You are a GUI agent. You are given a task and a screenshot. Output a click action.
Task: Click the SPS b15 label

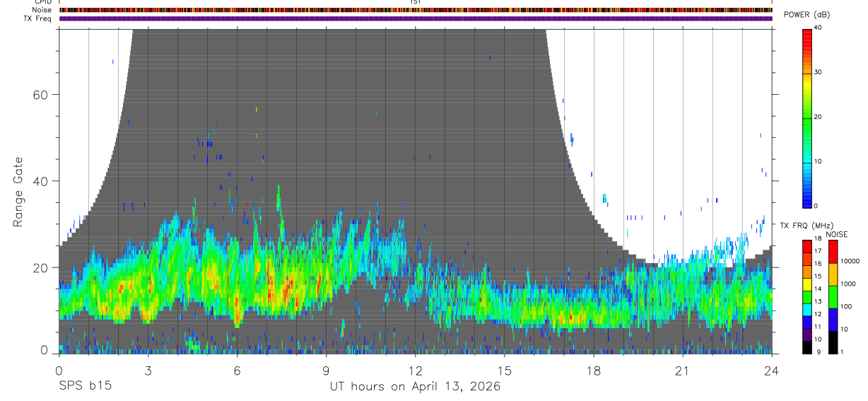pyautogui.click(x=85, y=386)
